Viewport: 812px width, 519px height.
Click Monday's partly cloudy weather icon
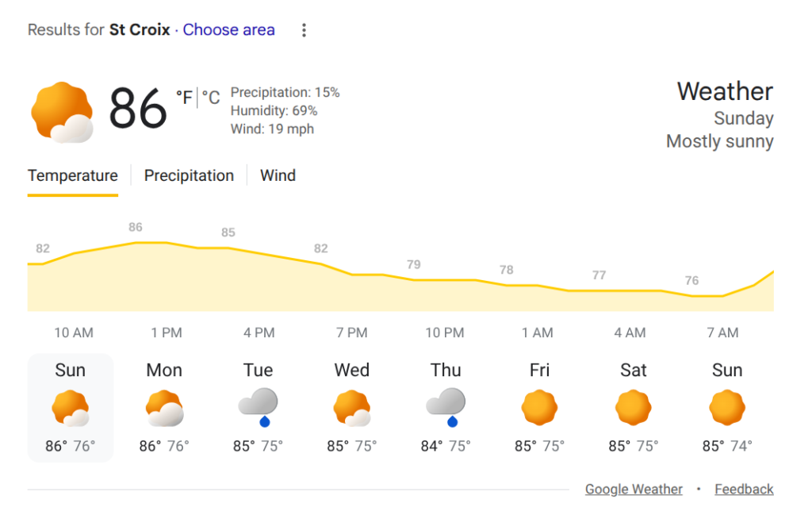[164, 409]
